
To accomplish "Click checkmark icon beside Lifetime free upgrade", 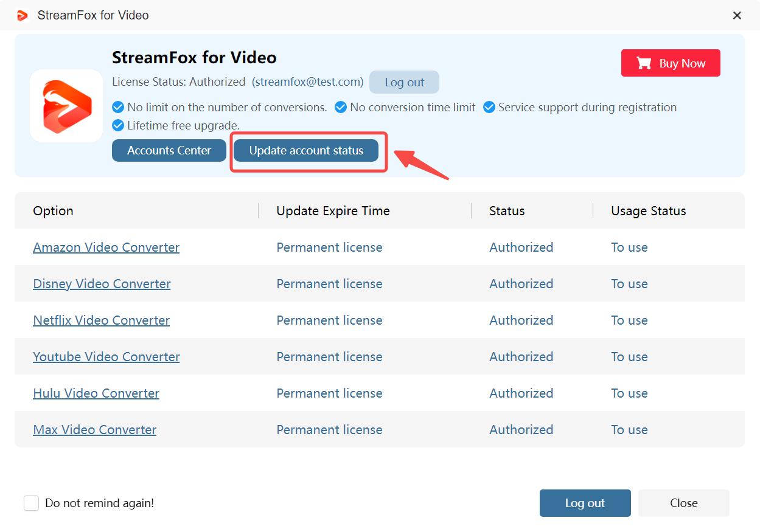I will point(118,126).
